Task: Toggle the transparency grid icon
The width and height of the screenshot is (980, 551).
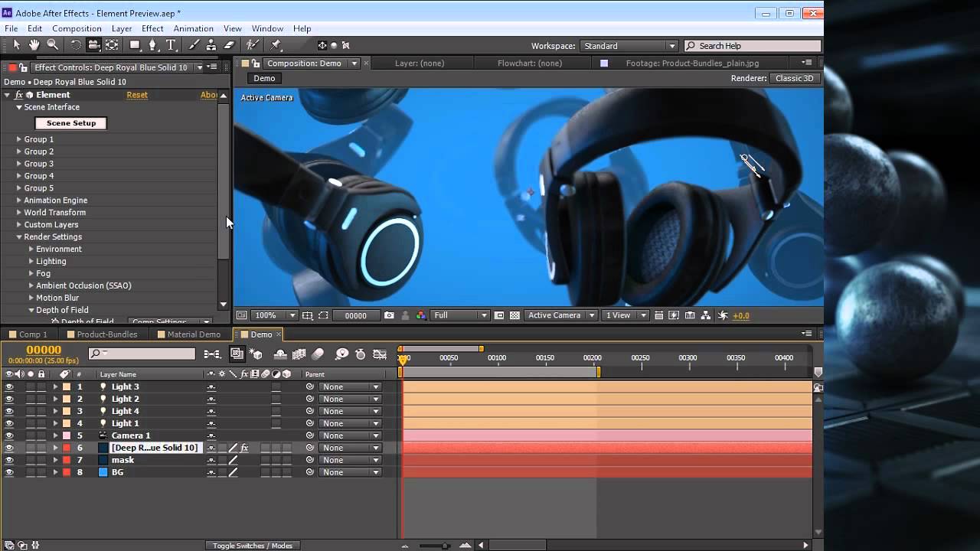Action: click(514, 315)
